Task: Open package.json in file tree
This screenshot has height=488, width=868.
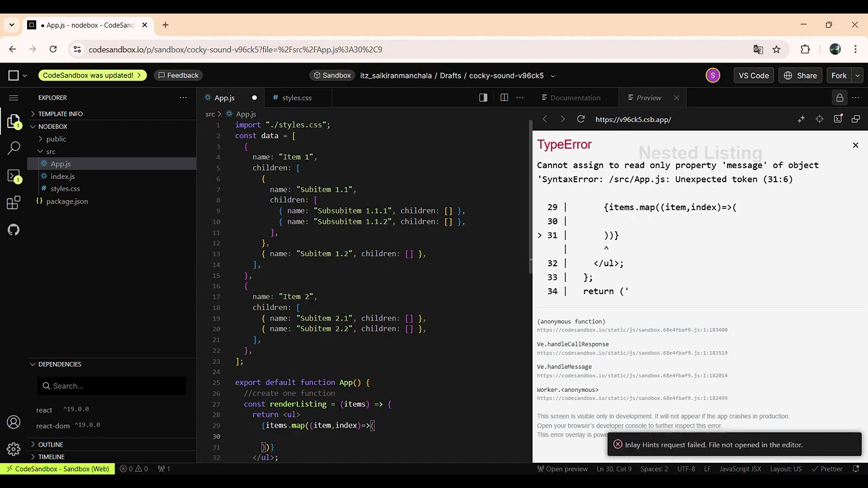Action: [x=66, y=201]
